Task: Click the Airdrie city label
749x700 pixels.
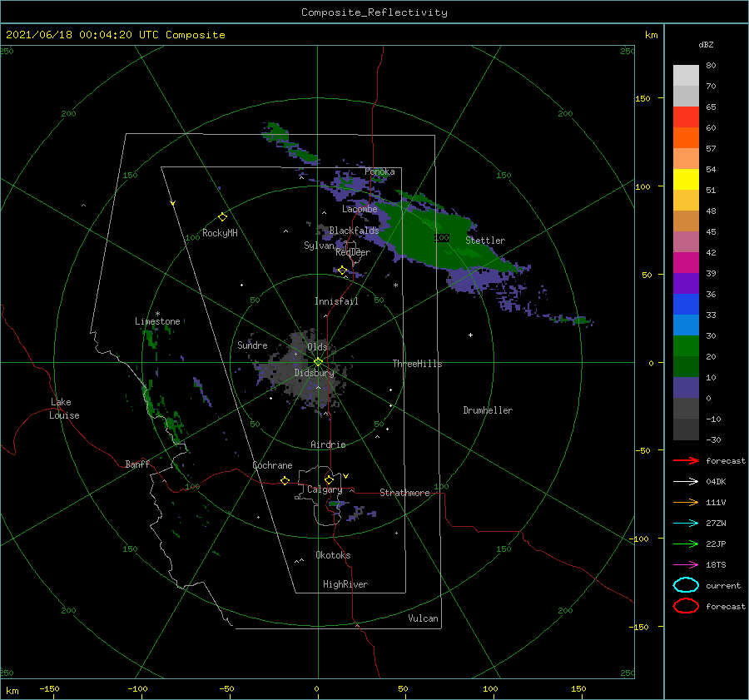Action: 328,444
